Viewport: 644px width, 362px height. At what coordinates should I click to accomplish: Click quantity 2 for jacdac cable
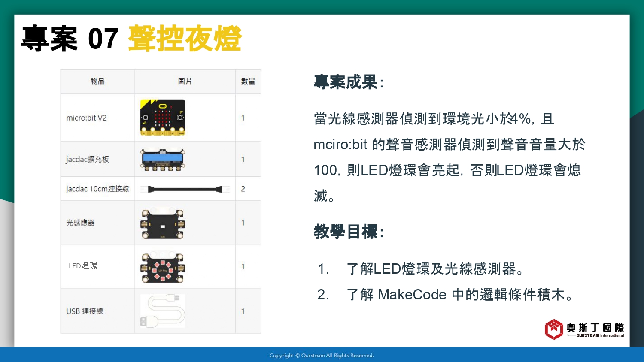coord(243,189)
